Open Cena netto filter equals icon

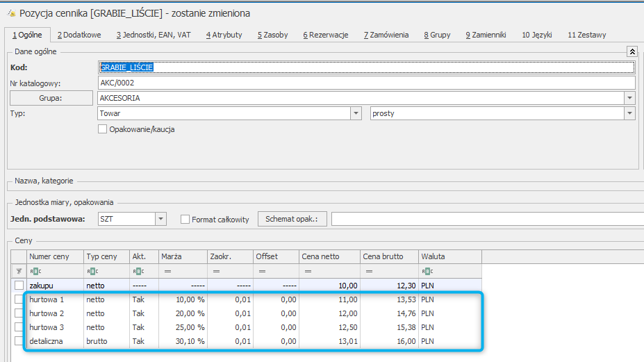point(308,271)
